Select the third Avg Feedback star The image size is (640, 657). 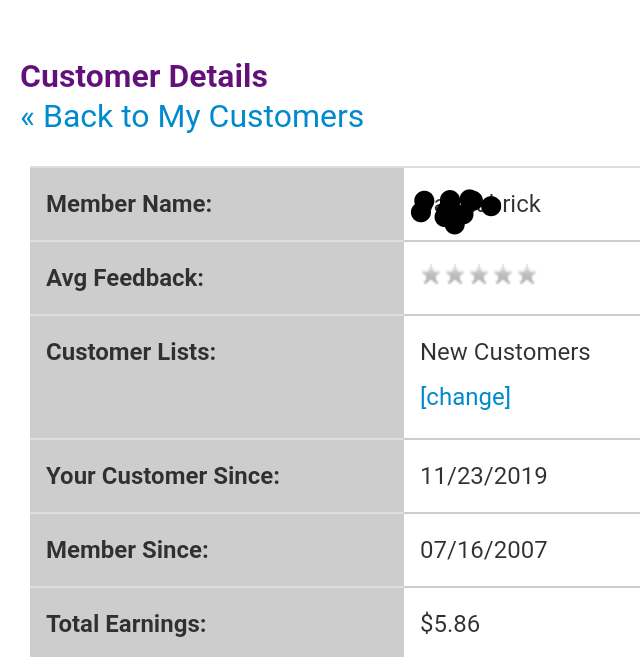(x=479, y=275)
